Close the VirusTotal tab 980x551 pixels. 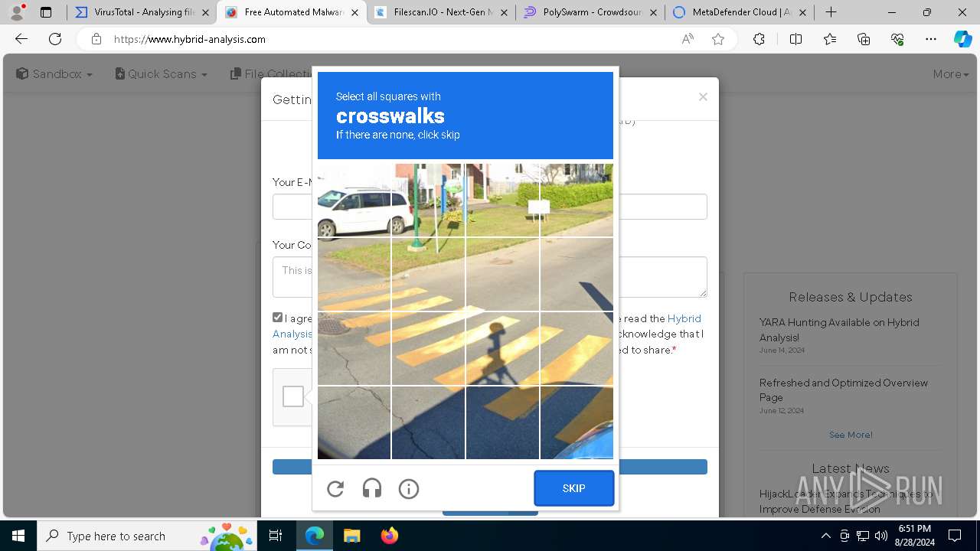pyautogui.click(x=205, y=12)
